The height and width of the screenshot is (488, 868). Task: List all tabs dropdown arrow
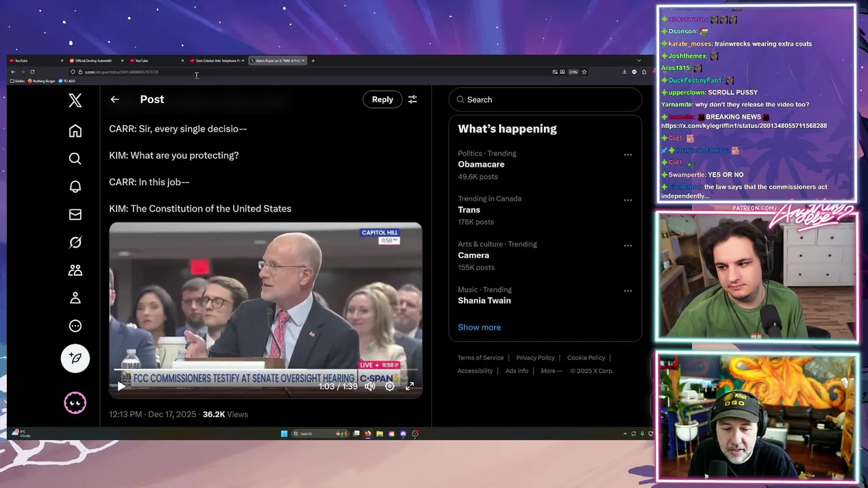tap(639, 61)
